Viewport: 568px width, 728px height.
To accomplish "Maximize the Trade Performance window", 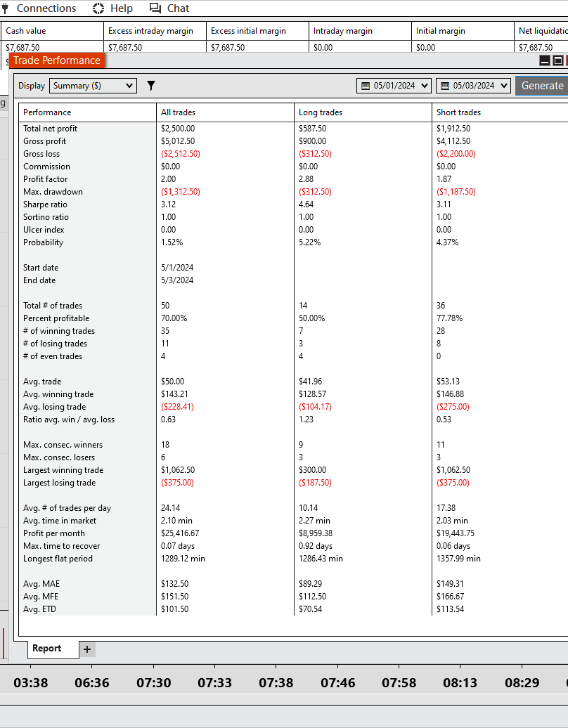I will pos(558,60).
